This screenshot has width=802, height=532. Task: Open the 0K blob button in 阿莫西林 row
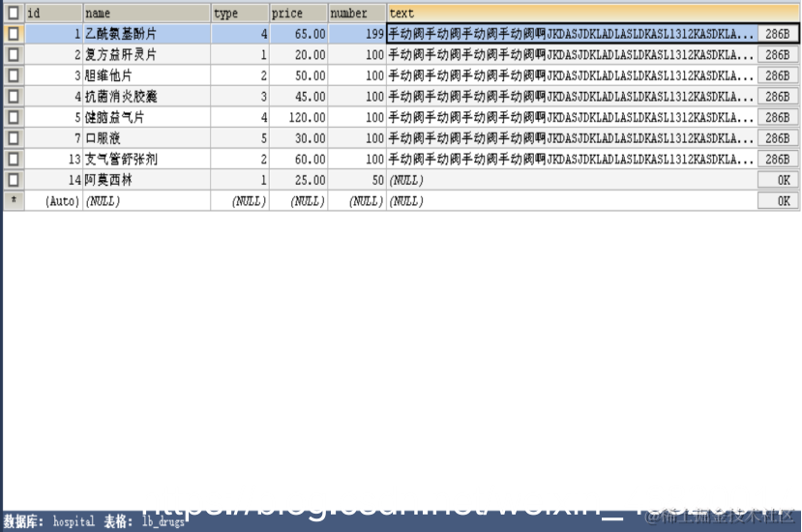point(778,180)
